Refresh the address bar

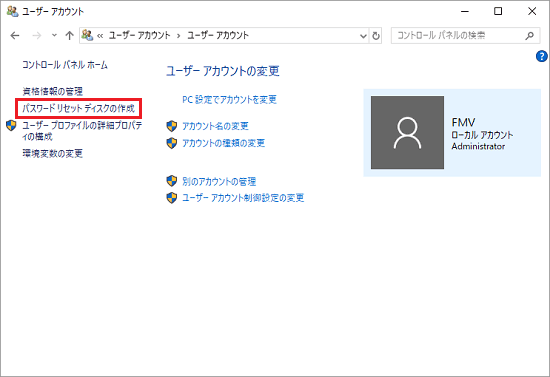[376, 36]
